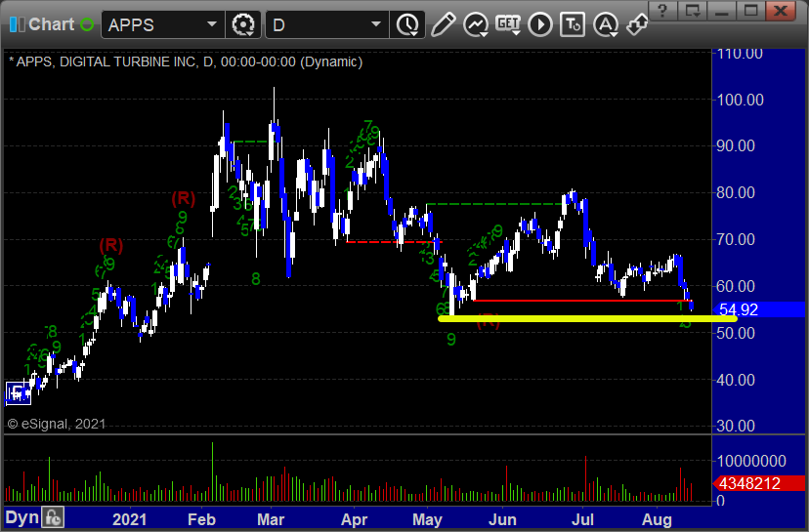This screenshot has width=809, height=532.
Task: Select the pencil drawing tool
Action: 443,24
